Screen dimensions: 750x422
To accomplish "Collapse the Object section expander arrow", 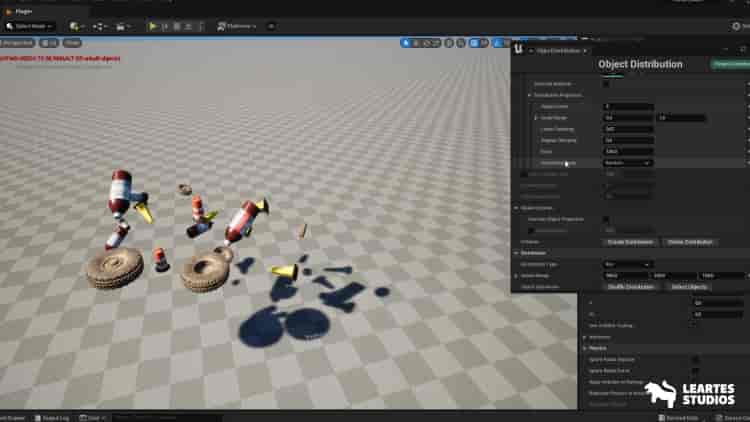I will click(x=517, y=208).
